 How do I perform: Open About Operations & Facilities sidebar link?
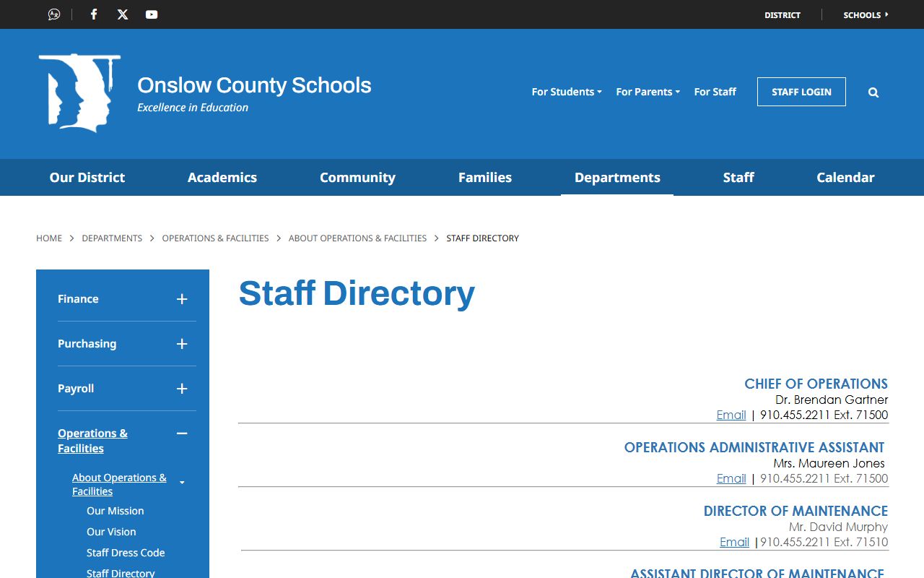(119, 484)
